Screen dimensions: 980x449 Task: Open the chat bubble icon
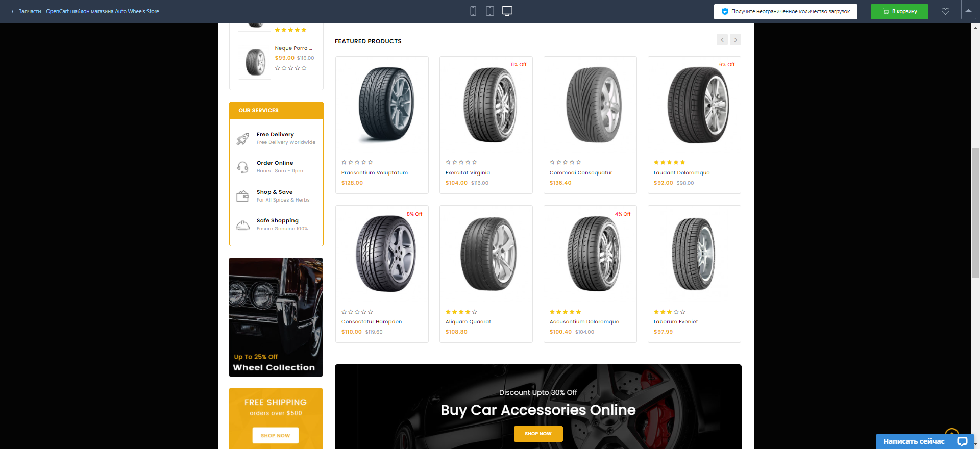click(x=962, y=441)
